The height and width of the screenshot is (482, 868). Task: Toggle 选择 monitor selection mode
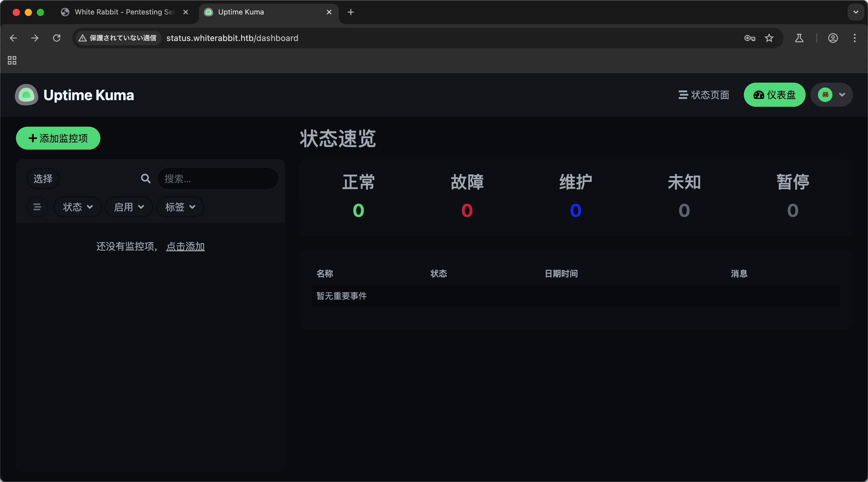pyautogui.click(x=43, y=179)
